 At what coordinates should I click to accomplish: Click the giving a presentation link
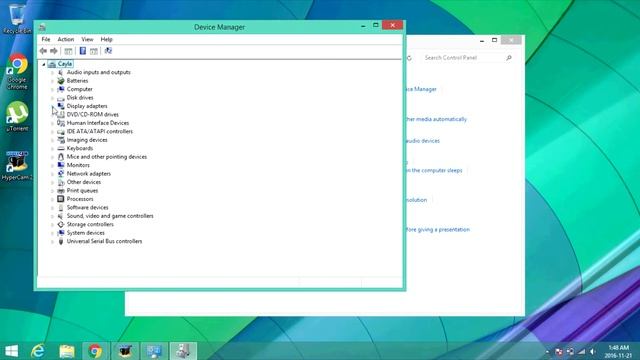click(x=438, y=229)
